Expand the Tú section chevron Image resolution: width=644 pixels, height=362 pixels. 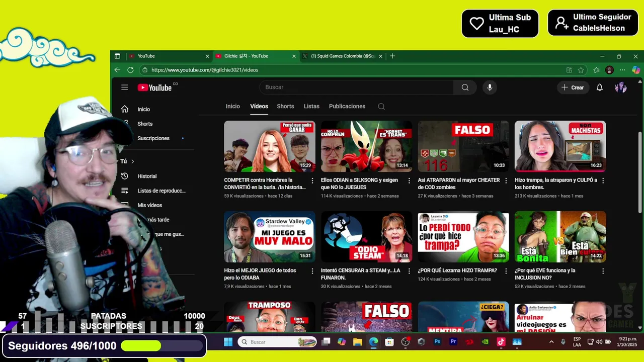pyautogui.click(x=133, y=161)
